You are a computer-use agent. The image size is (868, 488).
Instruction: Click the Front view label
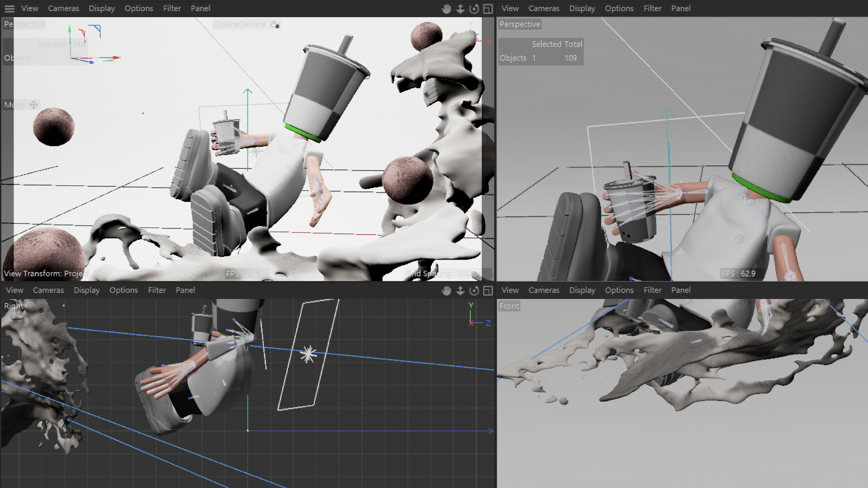509,306
